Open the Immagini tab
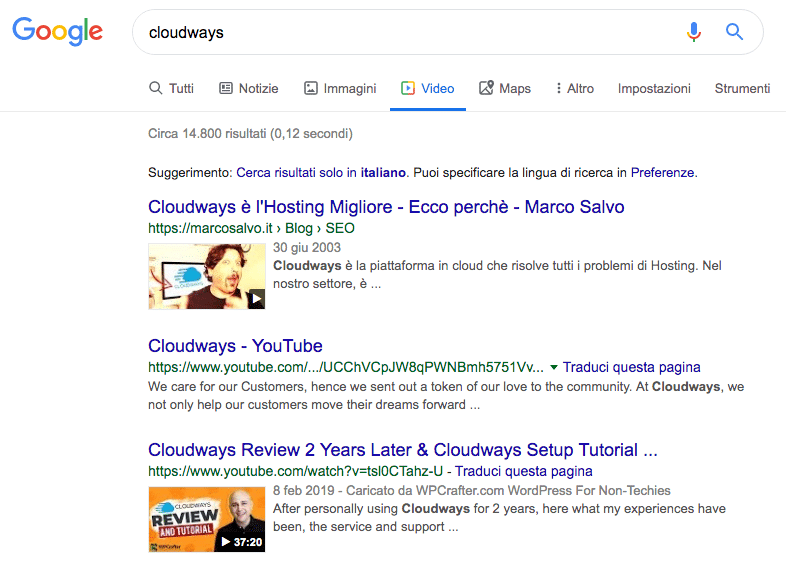The height and width of the screenshot is (567, 786). pyautogui.click(x=340, y=88)
